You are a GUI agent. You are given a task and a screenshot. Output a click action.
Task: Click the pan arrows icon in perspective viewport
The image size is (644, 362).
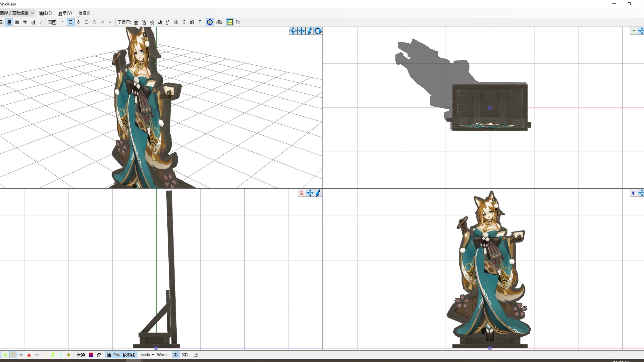point(301,31)
